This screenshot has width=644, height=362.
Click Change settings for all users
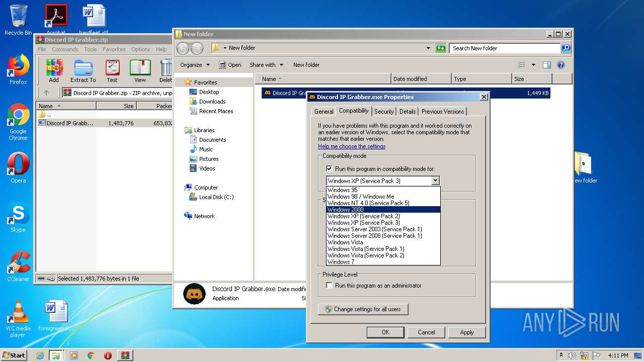pyautogui.click(x=363, y=309)
